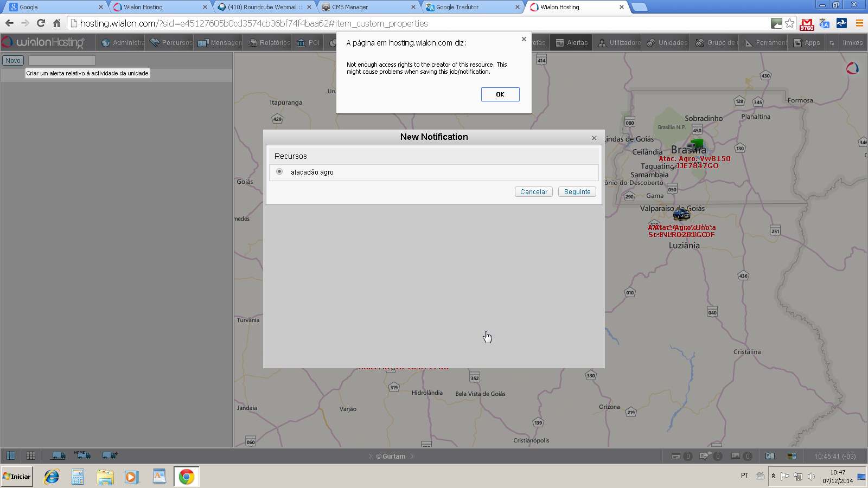Click the truck NAME label icon
This screenshot has width=868, height=488.
[82, 455]
